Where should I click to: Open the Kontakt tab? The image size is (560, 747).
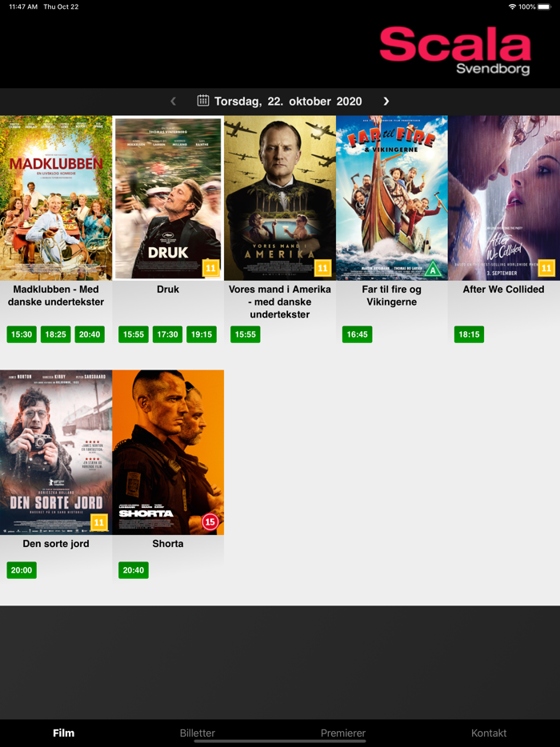tap(489, 733)
